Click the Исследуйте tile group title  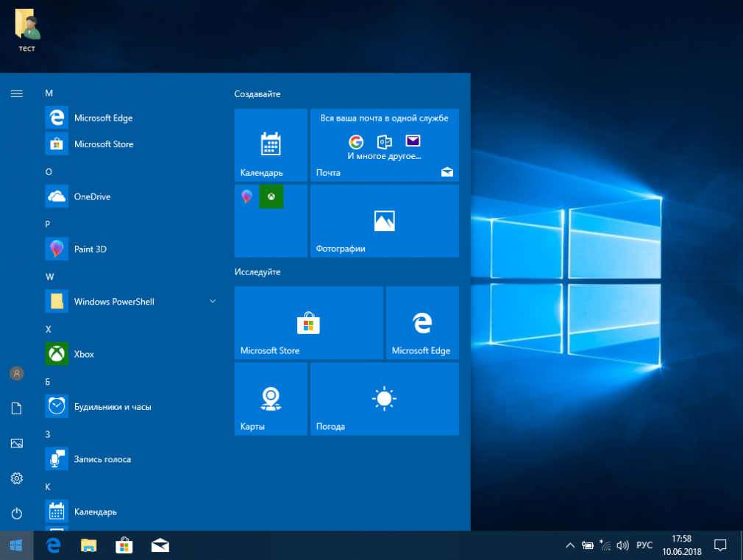coord(257,272)
